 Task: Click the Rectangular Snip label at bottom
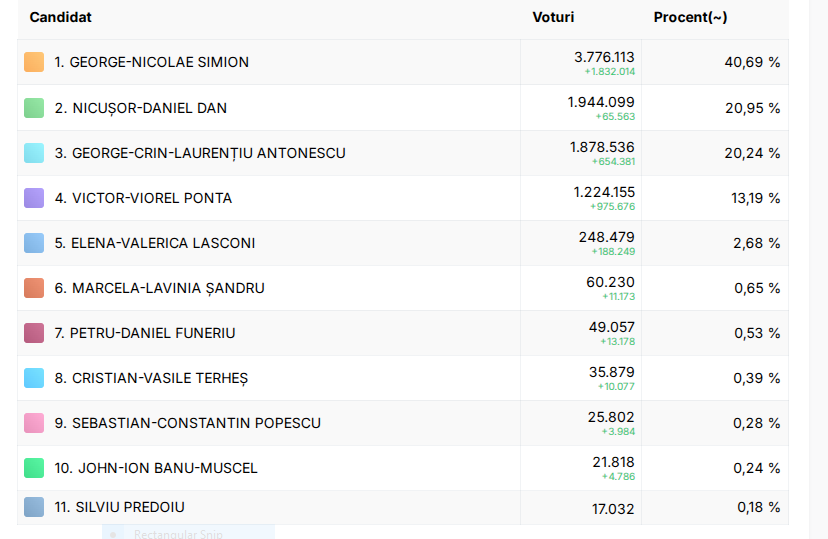176,533
